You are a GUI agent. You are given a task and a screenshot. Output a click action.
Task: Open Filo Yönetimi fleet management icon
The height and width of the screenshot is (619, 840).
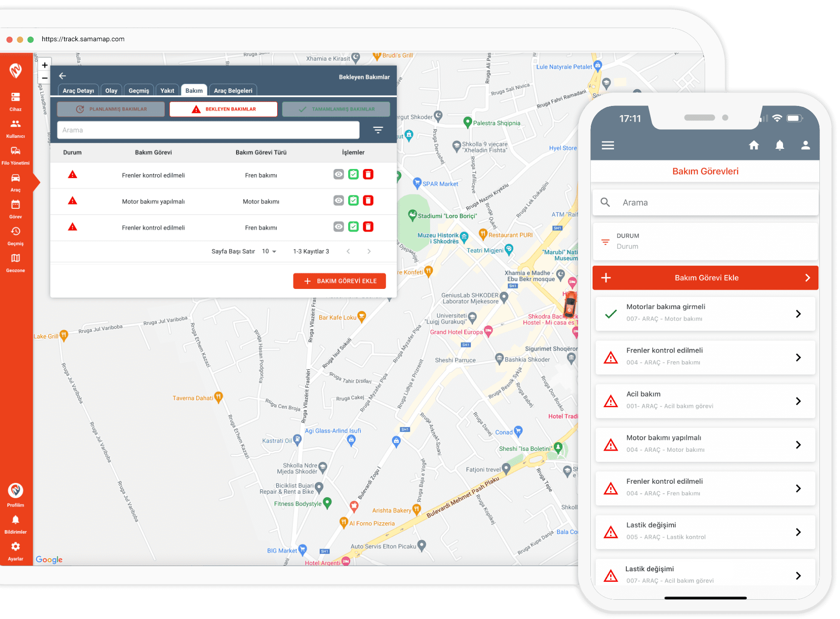tap(16, 155)
